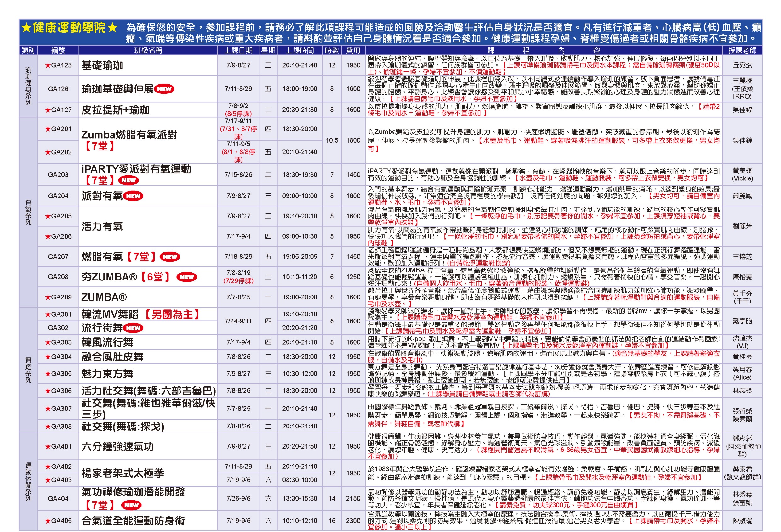Click the course name 基礎瑜珈

[102, 65]
